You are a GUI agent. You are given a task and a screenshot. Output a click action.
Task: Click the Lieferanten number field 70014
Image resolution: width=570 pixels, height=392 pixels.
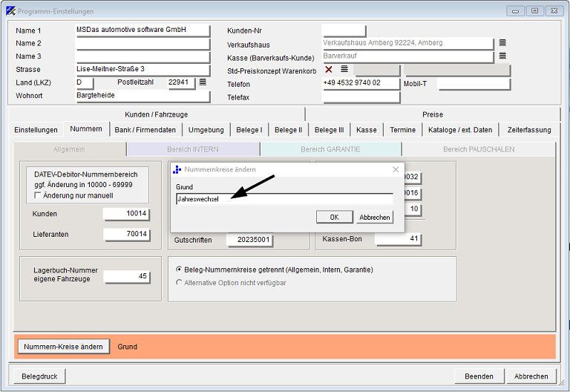126,234
